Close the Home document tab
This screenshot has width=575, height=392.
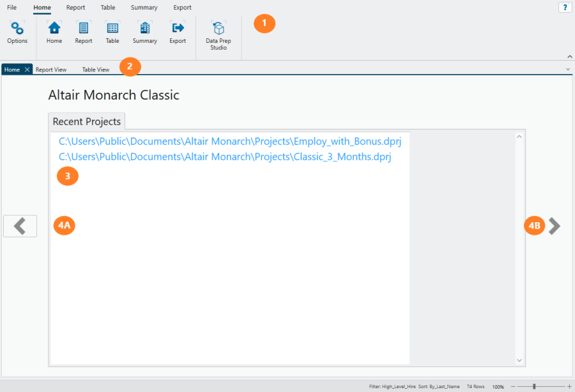pos(27,70)
